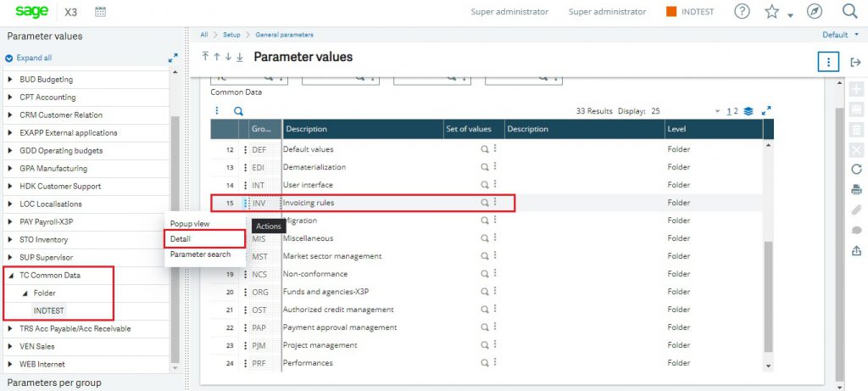This screenshot has width=868, height=391.
Task: Open the compass navigation icon
Action: tap(815, 12)
